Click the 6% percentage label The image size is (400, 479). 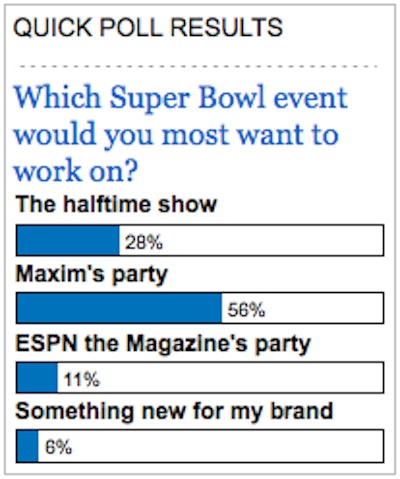pos(58,447)
